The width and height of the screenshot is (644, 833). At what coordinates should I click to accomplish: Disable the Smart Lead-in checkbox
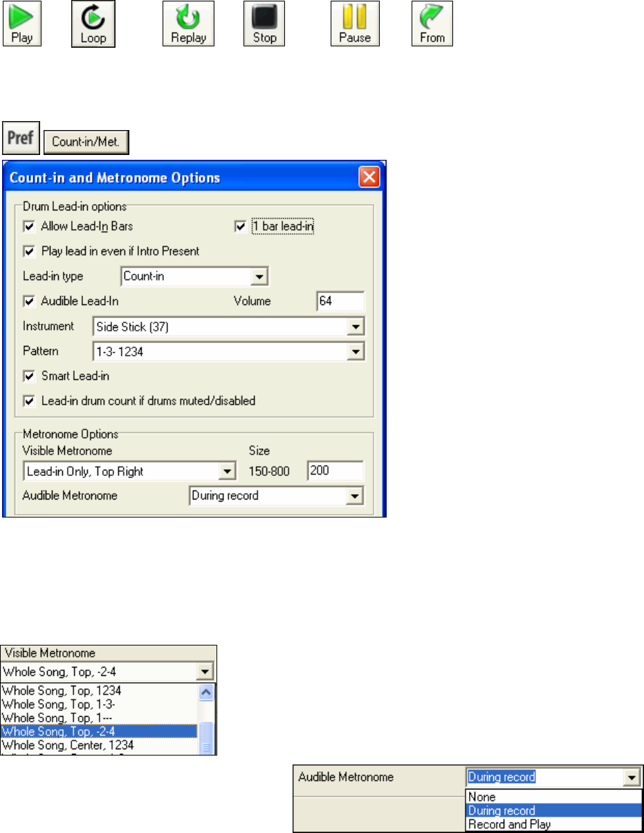(28, 377)
